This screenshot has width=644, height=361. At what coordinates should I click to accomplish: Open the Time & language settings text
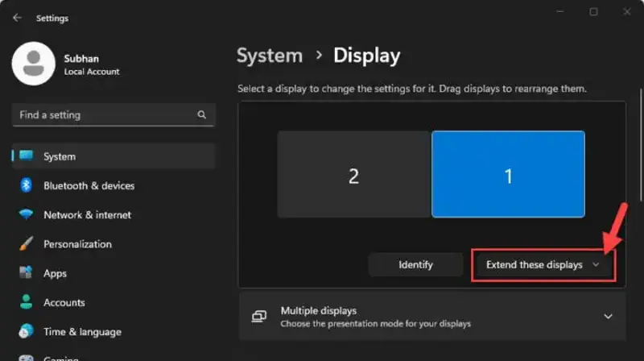pyautogui.click(x=82, y=332)
